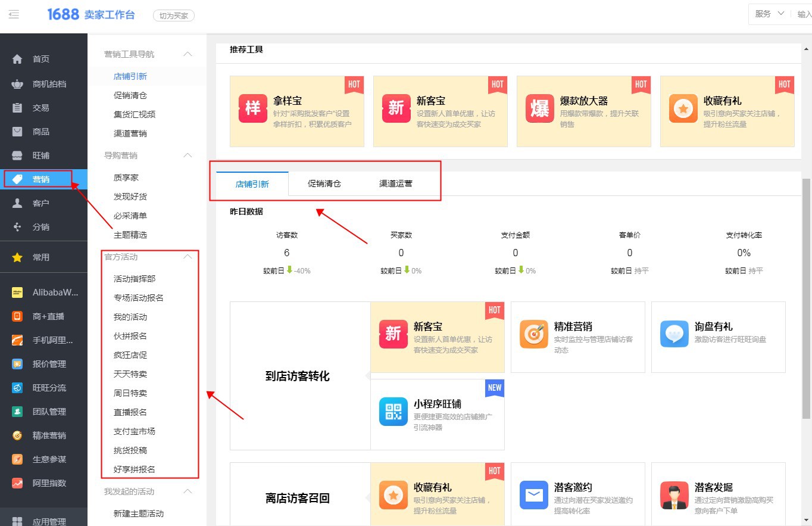Click 应用管理 grid icon
This screenshot has height=526, width=812.
[x=17, y=521]
